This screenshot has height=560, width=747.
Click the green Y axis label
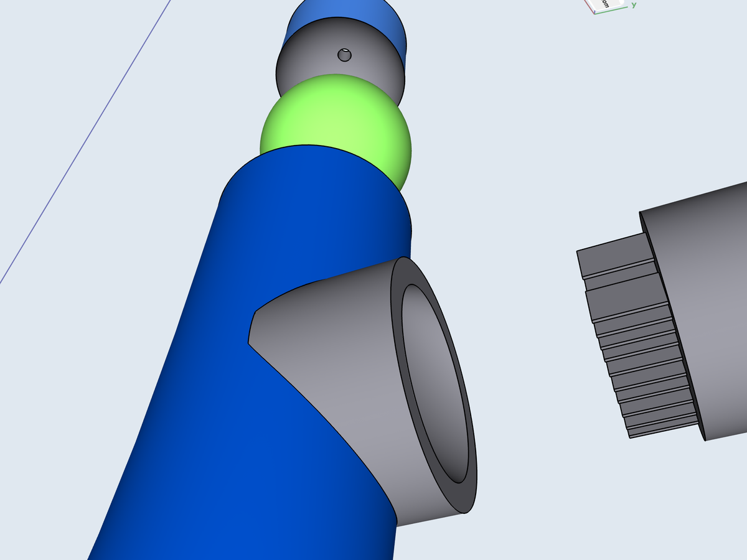coord(634,5)
